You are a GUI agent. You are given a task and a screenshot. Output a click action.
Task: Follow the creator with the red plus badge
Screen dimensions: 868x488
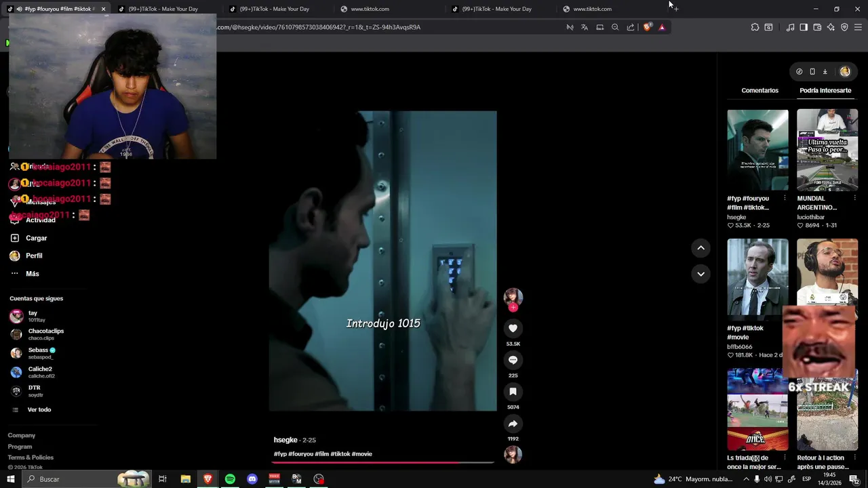click(x=513, y=308)
